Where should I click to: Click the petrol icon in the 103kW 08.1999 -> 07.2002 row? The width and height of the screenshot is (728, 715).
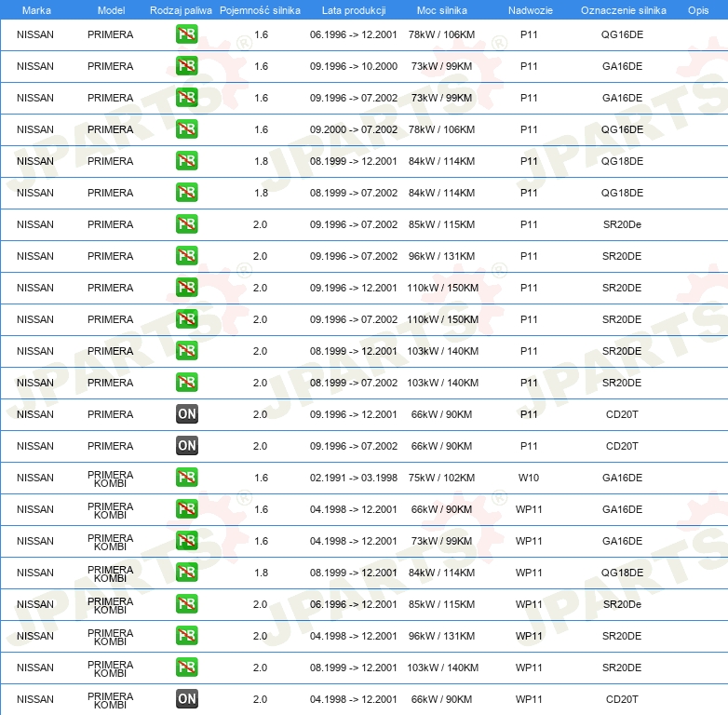186,382
